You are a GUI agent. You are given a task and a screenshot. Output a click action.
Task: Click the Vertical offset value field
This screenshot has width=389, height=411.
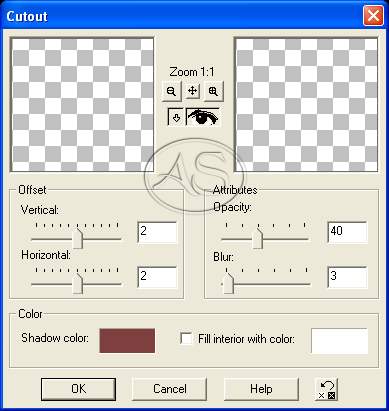(157, 232)
